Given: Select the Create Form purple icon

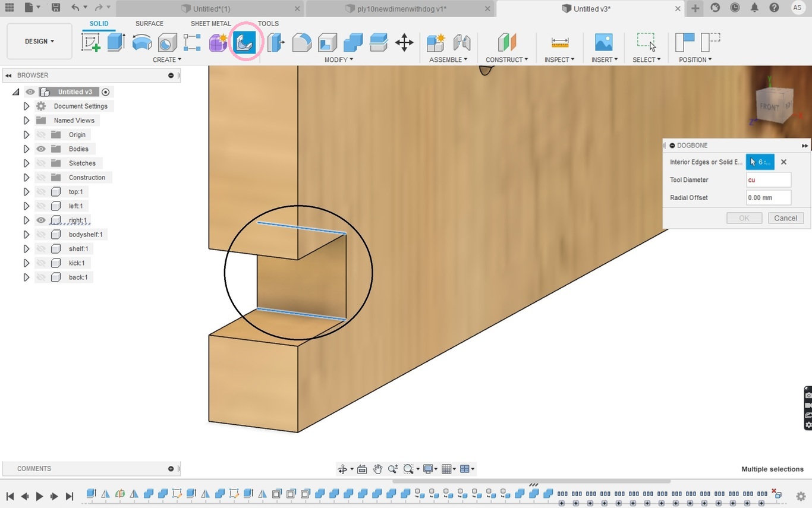Looking at the screenshot, I should [218, 42].
